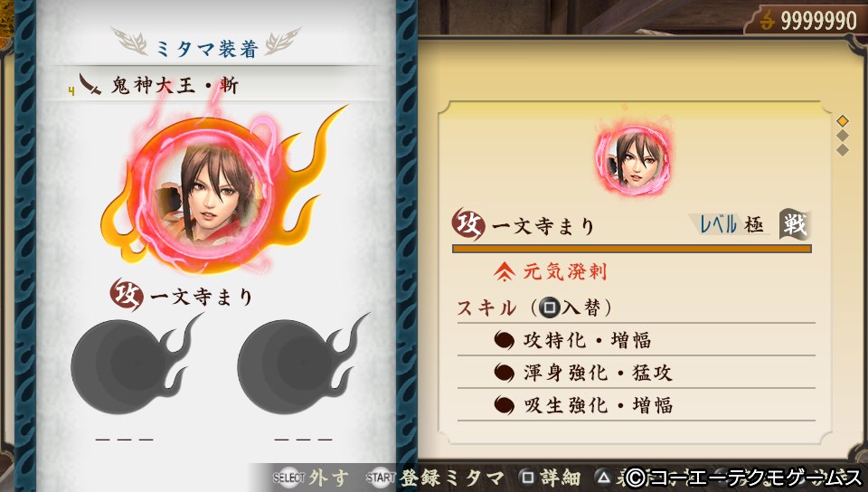Click the 詳細 details button

[x=551, y=478]
